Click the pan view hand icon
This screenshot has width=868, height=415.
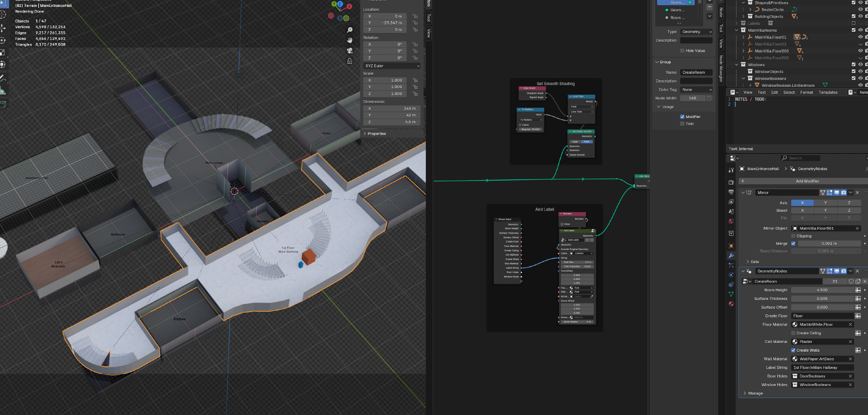tap(349, 40)
